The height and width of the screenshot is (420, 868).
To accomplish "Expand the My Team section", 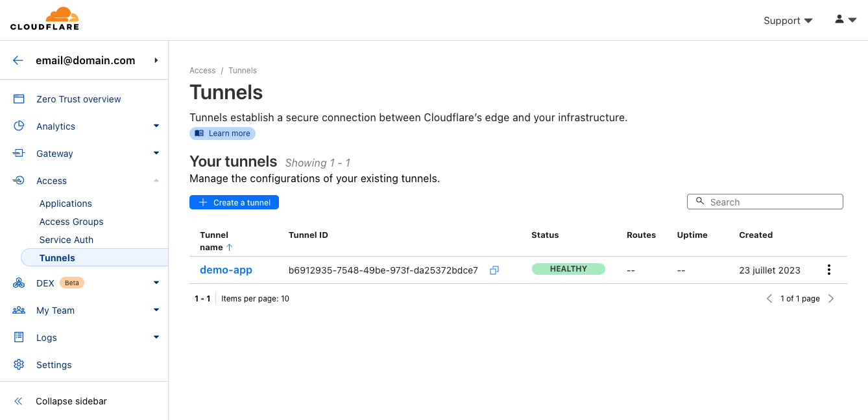I will pyautogui.click(x=156, y=310).
